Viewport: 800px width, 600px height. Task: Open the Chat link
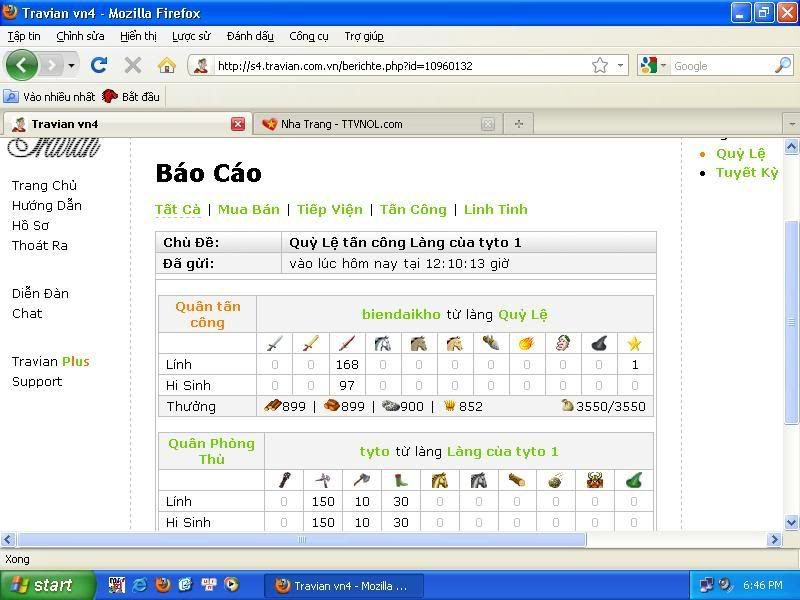click(27, 313)
